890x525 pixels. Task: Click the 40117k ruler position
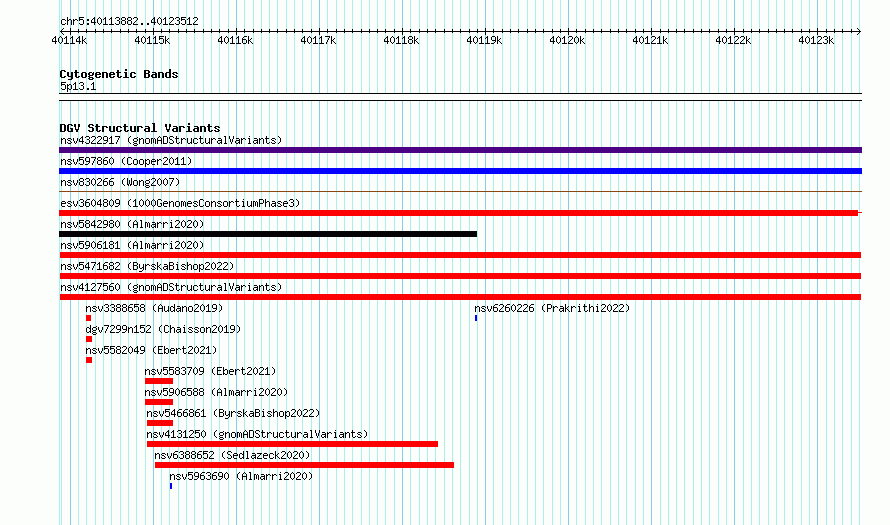[x=318, y=40]
